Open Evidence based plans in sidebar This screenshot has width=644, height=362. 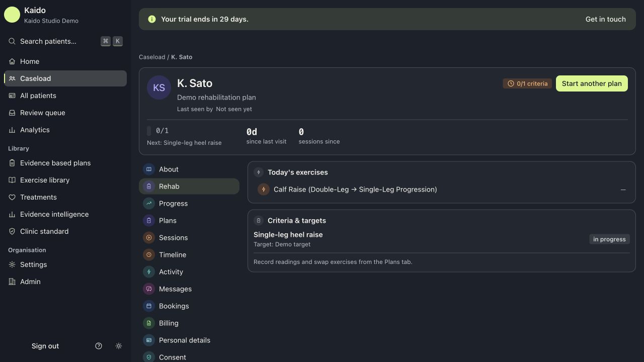[65, 163]
